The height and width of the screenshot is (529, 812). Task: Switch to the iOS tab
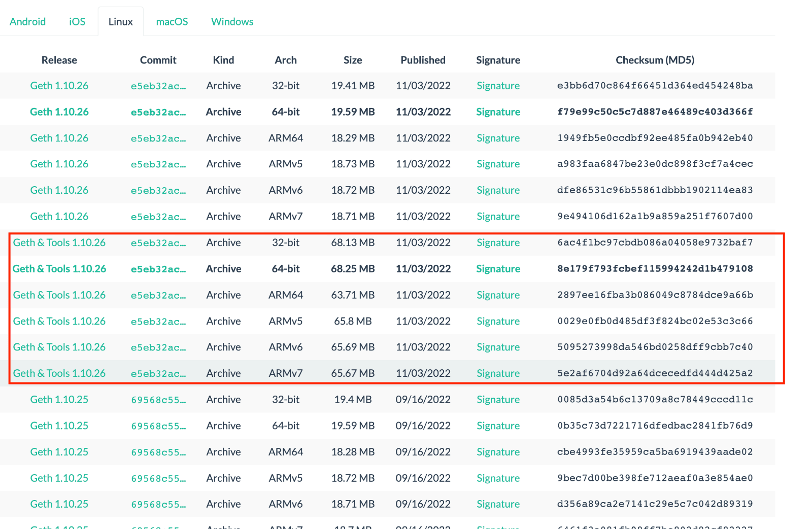[77, 22]
